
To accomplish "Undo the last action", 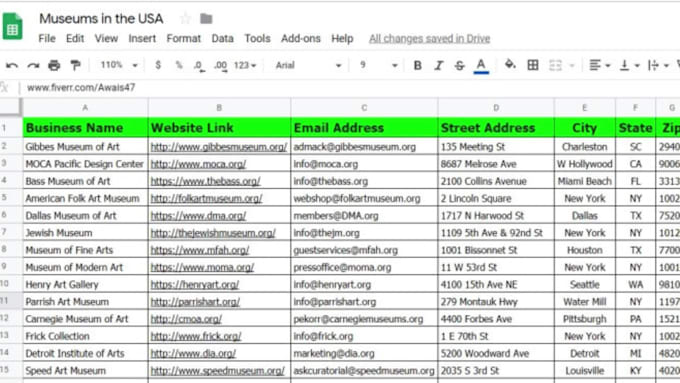I will tap(12, 65).
